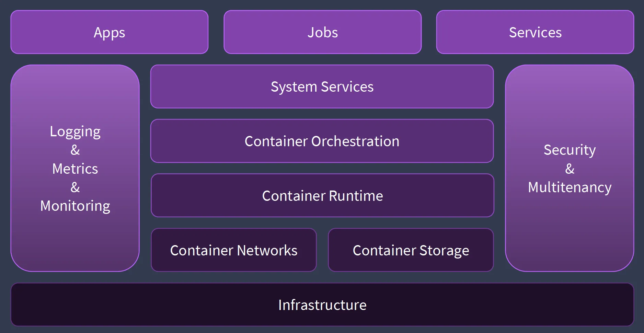The height and width of the screenshot is (333, 644).
Task: Select the Jobs block
Action: click(x=322, y=32)
